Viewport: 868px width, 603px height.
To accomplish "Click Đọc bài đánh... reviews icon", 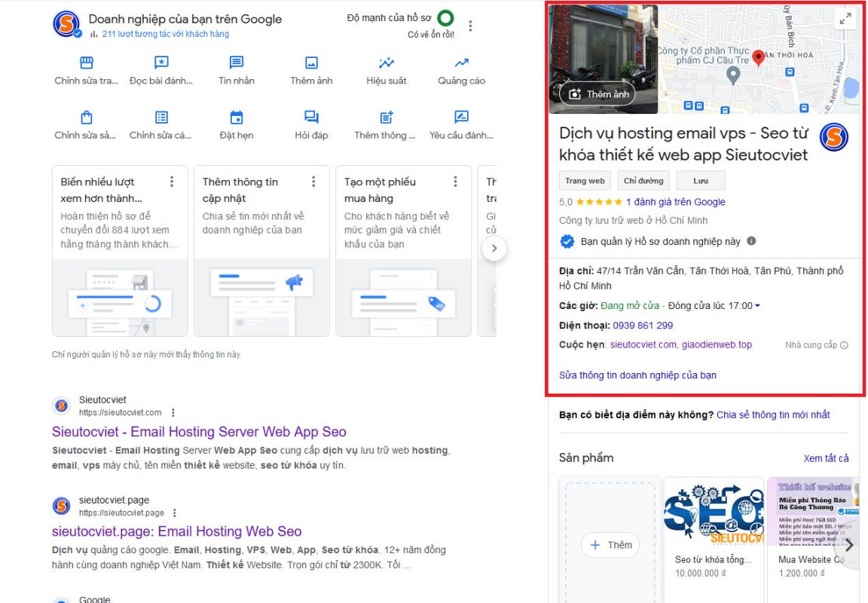I will click(161, 63).
